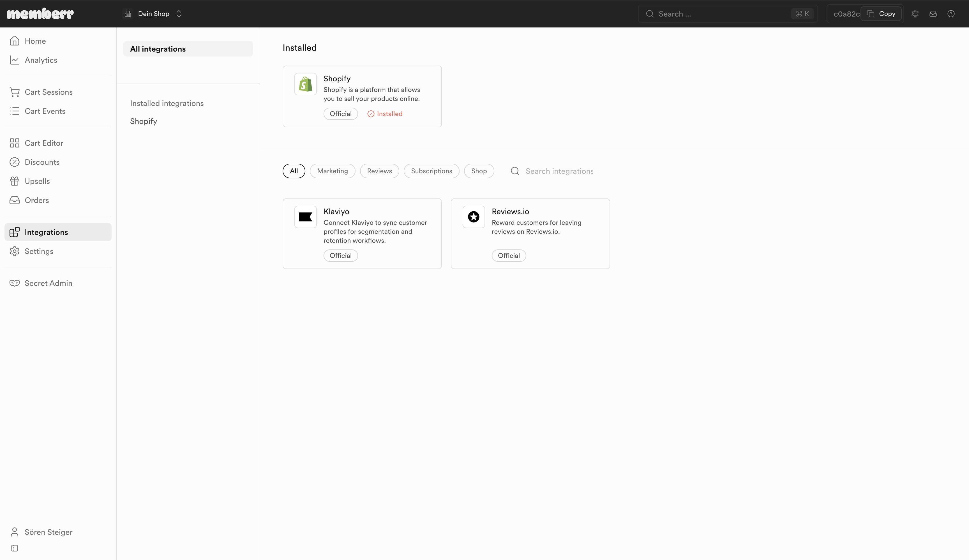Filter integrations by Subscriptions

[432, 171]
